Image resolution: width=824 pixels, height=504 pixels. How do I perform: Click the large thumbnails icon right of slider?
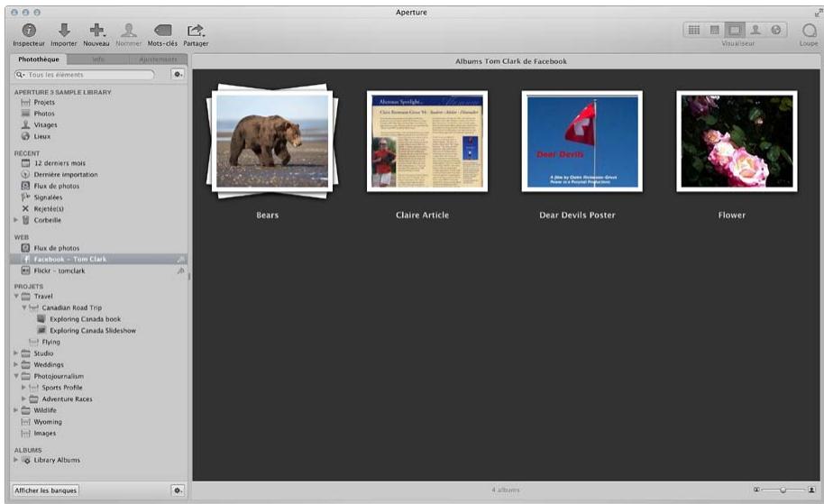pyautogui.click(x=812, y=490)
